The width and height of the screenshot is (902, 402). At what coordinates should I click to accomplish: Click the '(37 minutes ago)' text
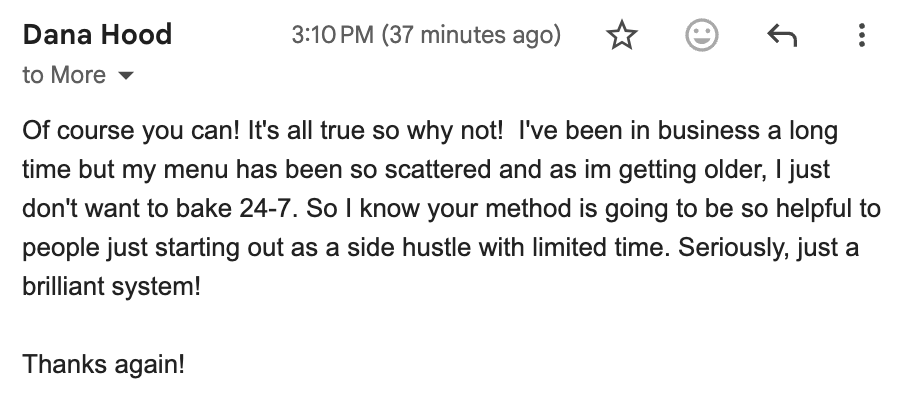tap(472, 36)
